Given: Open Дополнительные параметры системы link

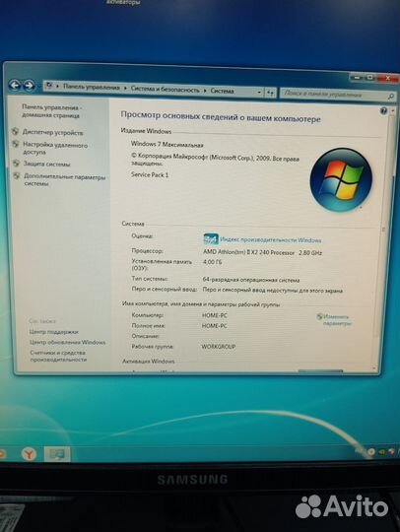Looking at the screenshot, I should point(64,180).
